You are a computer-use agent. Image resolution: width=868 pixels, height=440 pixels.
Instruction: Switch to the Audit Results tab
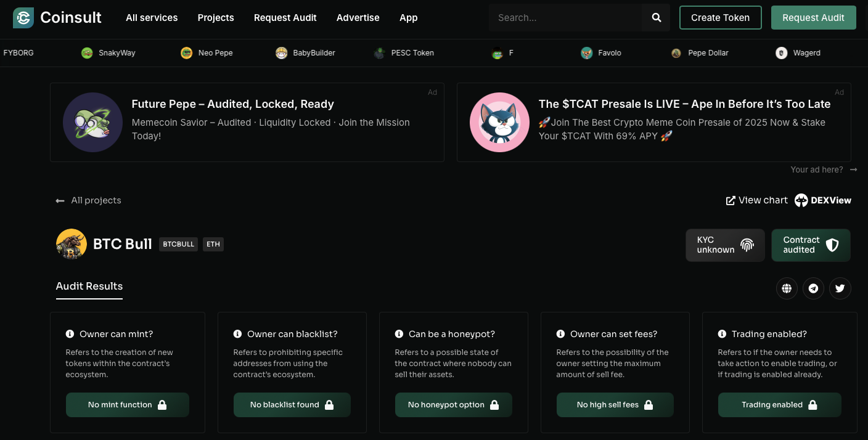89,287
